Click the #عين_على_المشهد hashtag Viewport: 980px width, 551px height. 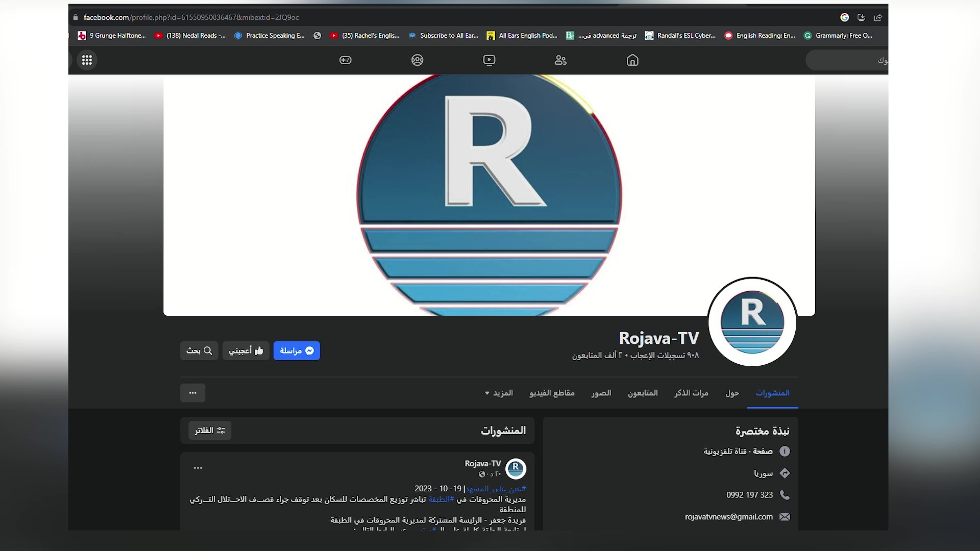[496, 489]
